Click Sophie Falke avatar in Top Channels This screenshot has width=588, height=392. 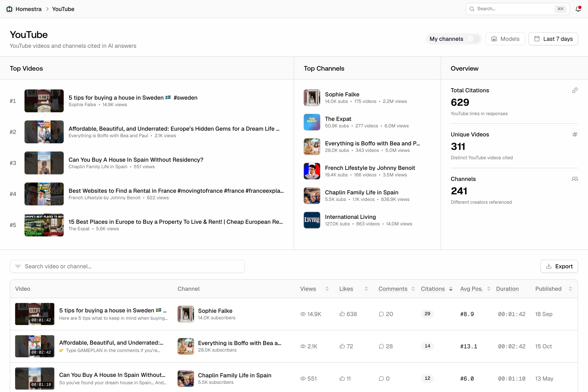312,98
